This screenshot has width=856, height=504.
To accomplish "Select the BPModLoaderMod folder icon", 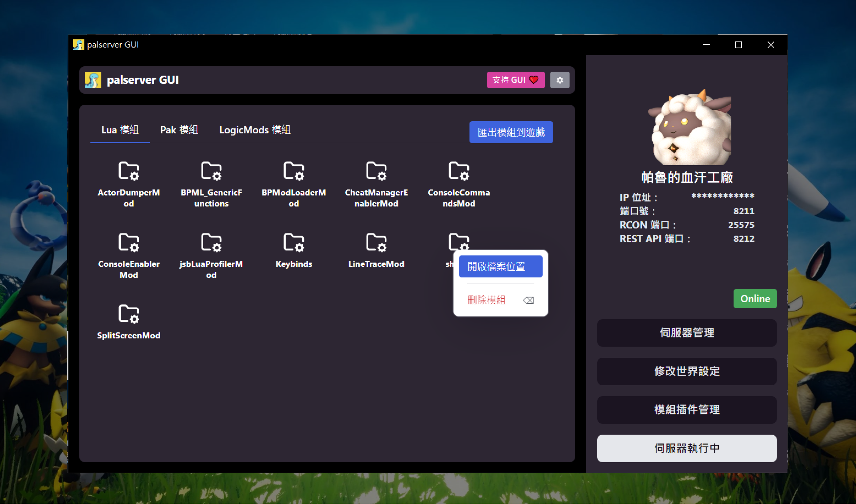I will pos(294,171).
